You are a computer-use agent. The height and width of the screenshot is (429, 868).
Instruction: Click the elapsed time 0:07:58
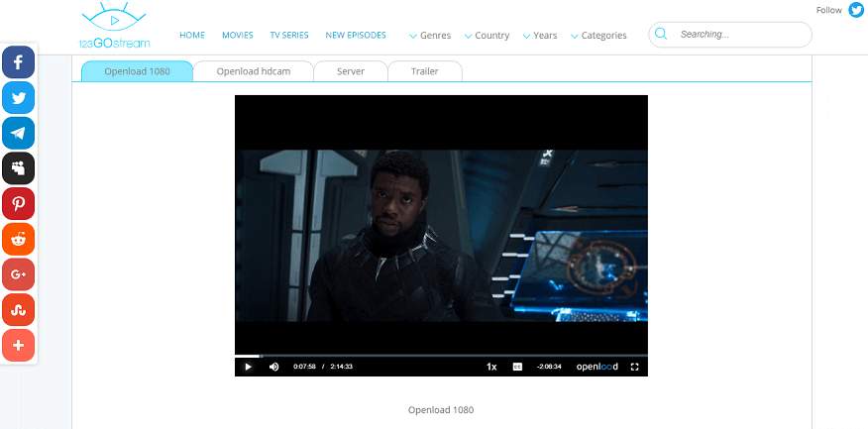tap(304, 367)
